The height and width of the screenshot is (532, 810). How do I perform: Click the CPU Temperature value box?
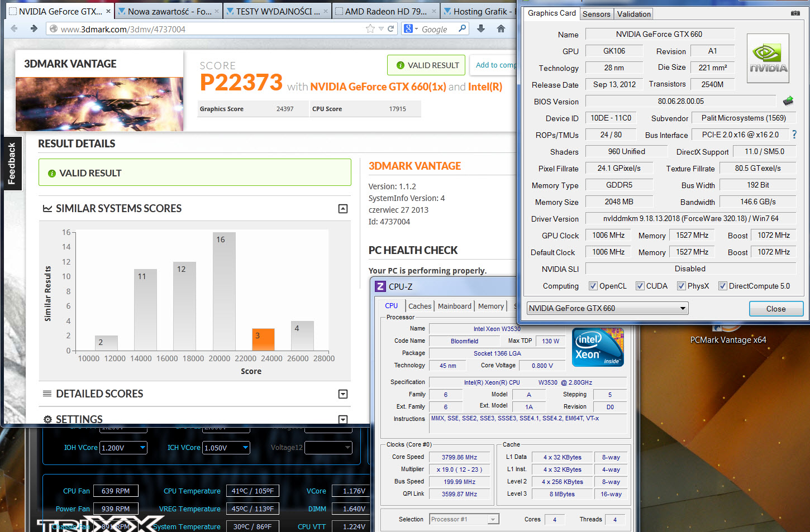252,491
